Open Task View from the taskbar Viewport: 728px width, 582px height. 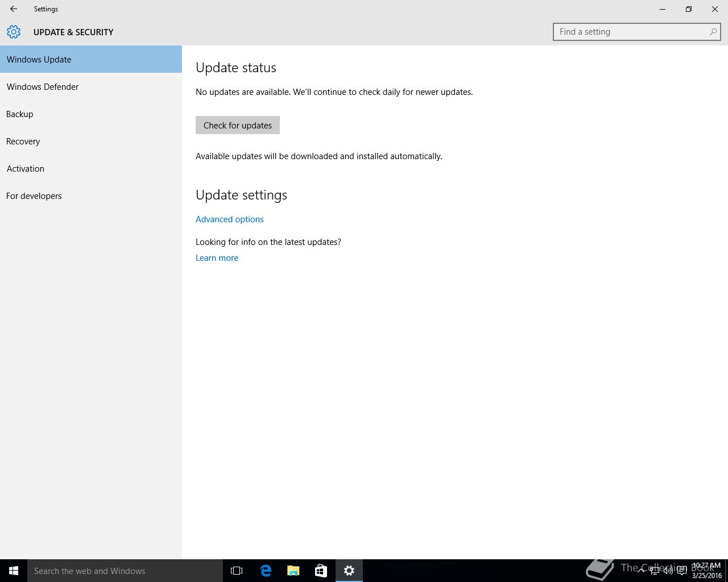click(237, 571)
